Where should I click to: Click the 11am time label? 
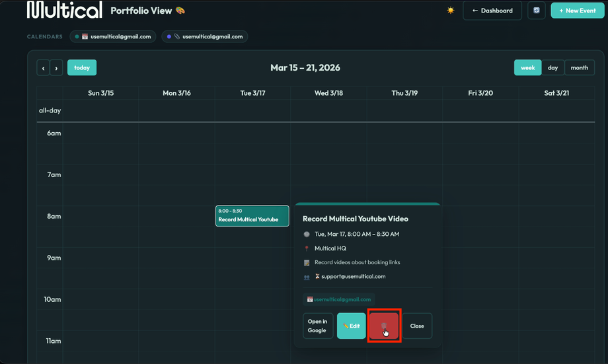tap(53, 341)
